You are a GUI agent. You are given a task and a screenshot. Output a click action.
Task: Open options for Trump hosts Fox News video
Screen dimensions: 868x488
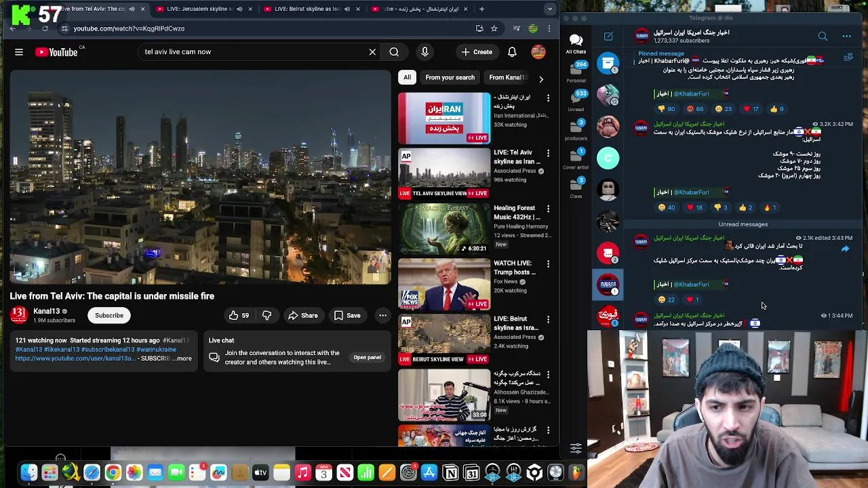coord(548,264)
